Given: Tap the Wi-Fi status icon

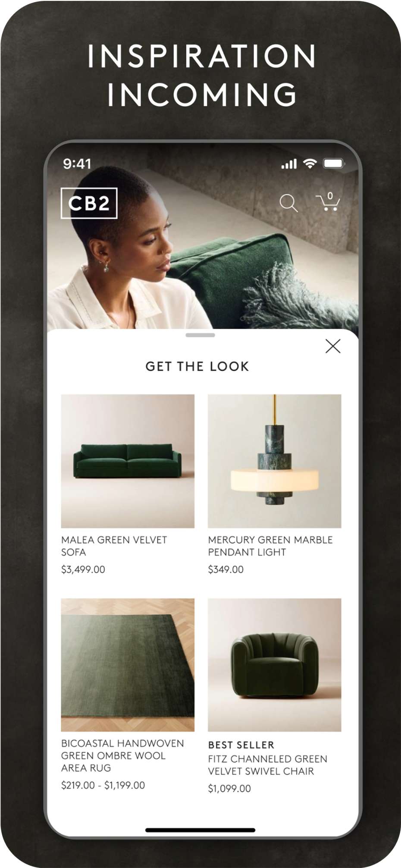Looking at the screenshot, I should pos(310,164).
